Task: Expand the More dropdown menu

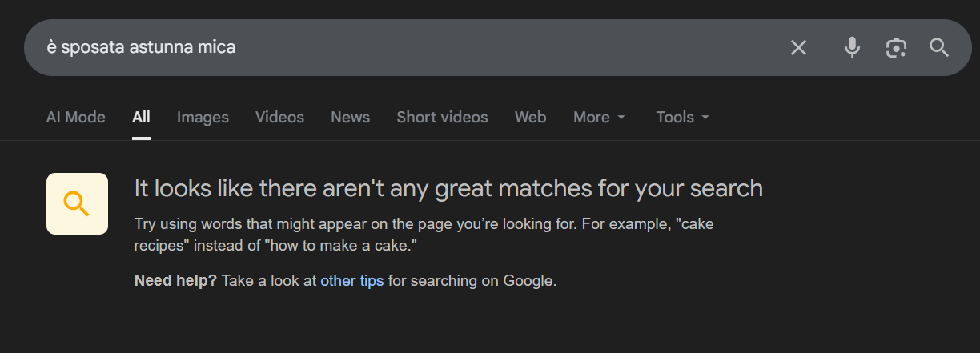Action: coord(600,117)
